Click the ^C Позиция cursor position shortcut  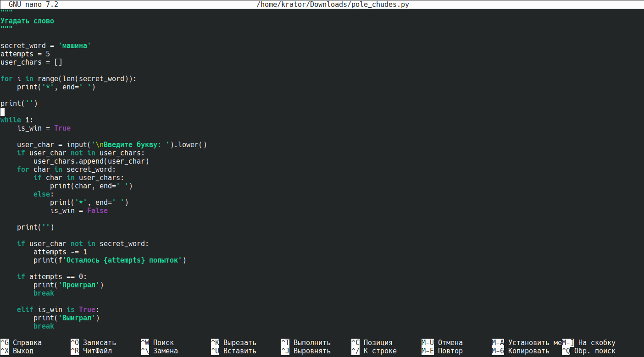click(x=372, y=343)
